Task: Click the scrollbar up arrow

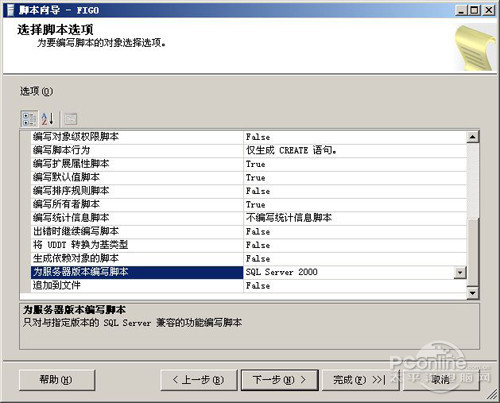Action: point(473,137)
